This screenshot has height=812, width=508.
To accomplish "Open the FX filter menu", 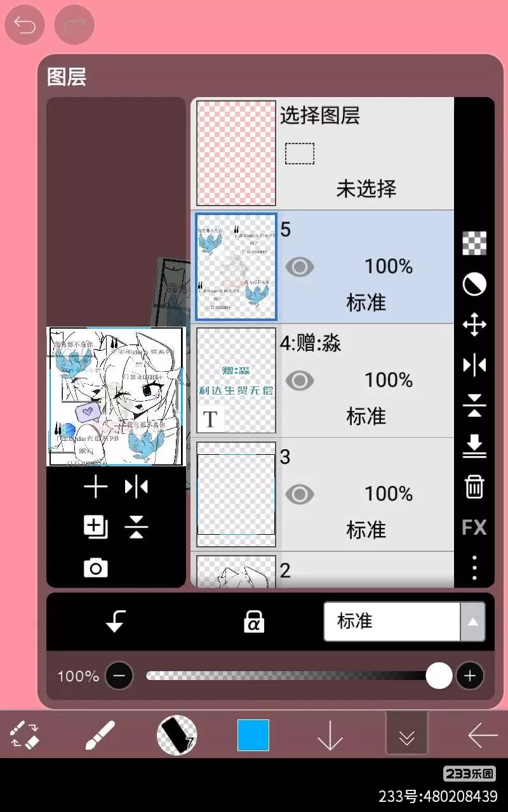I will (474, 527).
